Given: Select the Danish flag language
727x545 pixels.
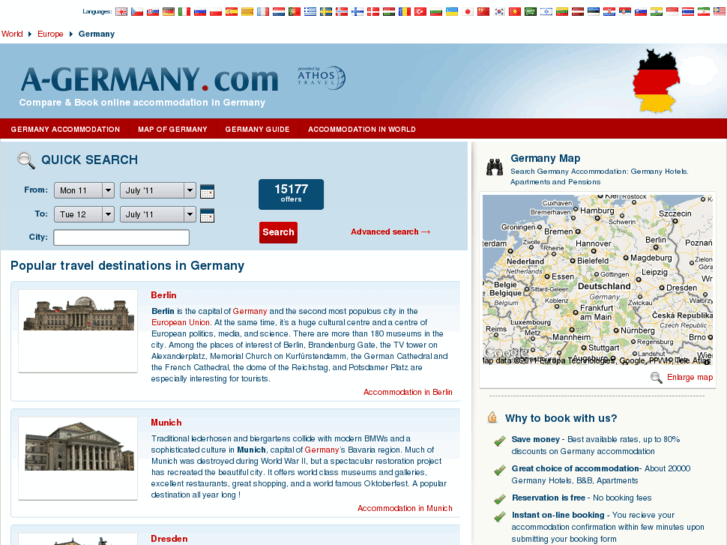Looking at the screenshot, I should (x=373, y=12).
